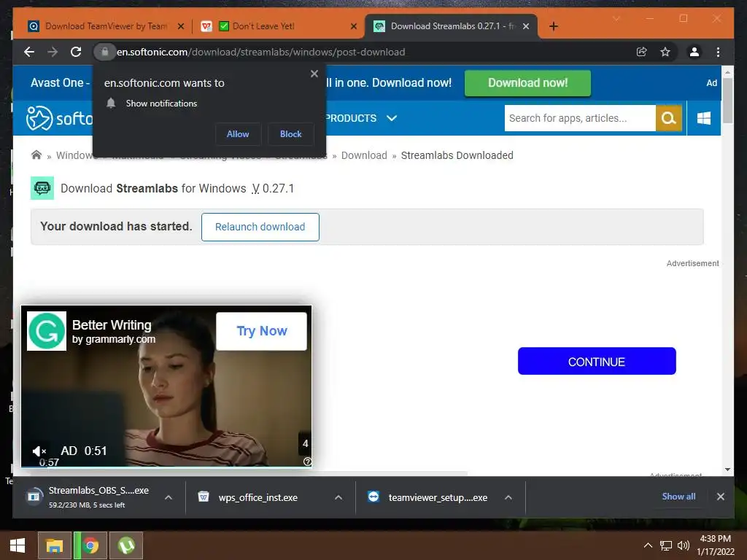Open uTorrent from taskbar
The width and height of the screenshot is (747, 560).
click(126, 545)
